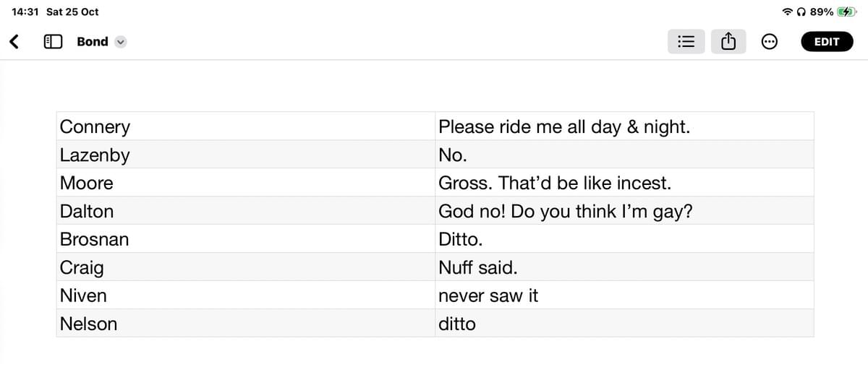Expand the Bond title dropdown chevron
Viewport: 868px width, 380px height.
tap(121, 42)
